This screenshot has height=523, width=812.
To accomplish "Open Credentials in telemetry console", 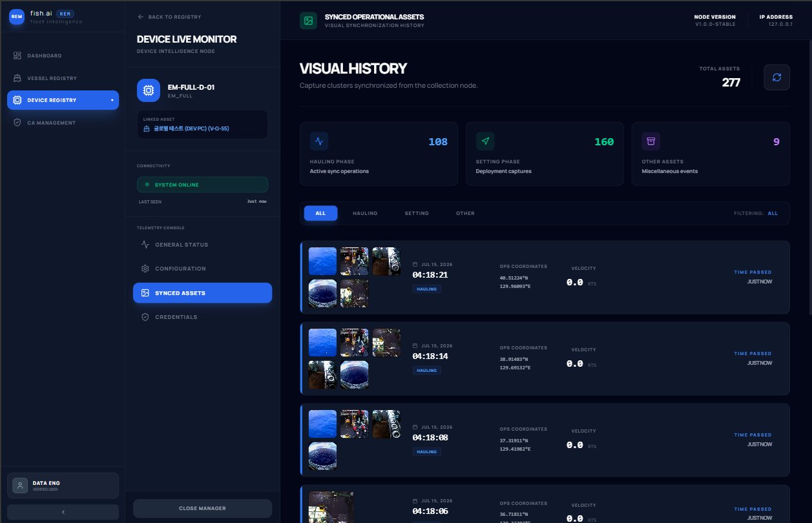I will tap(202, 317).
